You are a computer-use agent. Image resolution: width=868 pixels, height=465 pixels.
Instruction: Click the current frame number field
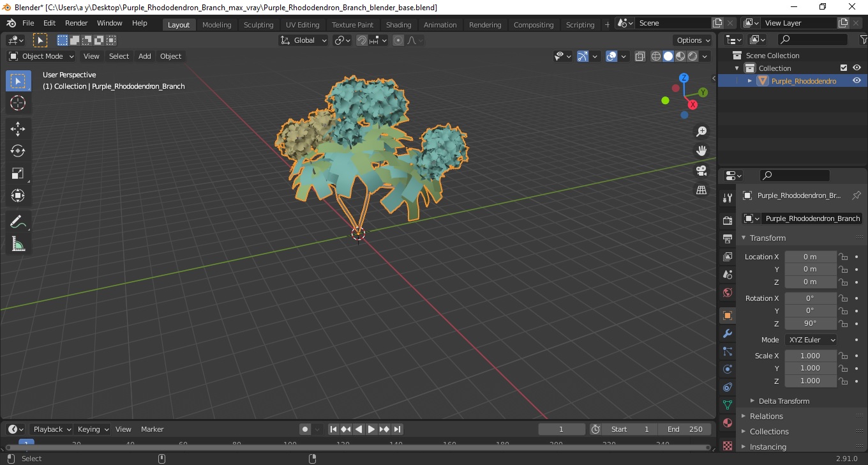pyautogui.click(x=562, y=429)
